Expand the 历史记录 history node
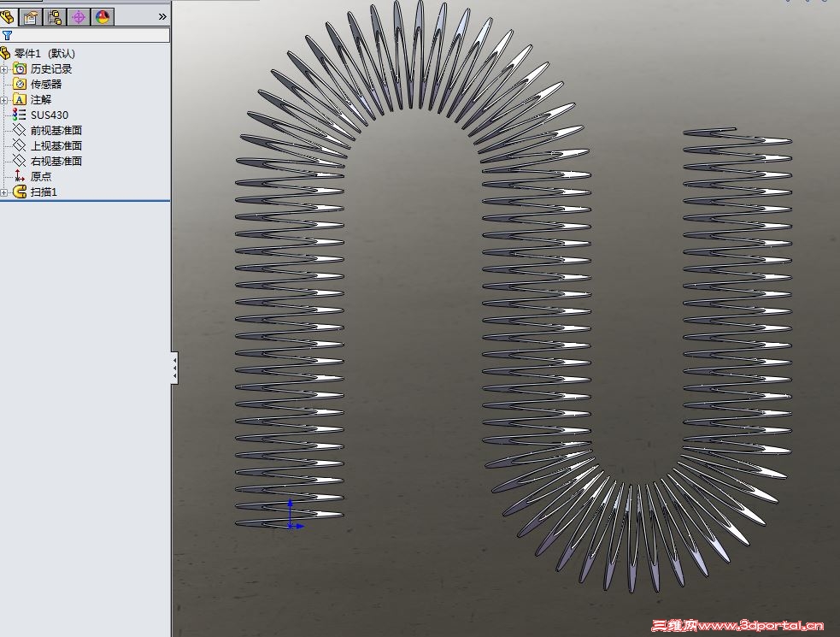The width and height of the screenshot is (840, 637). 3,69
